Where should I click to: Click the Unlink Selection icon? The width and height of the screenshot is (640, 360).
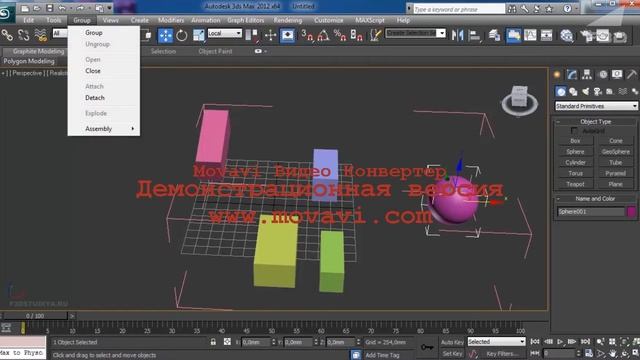(x=23, y=36)
